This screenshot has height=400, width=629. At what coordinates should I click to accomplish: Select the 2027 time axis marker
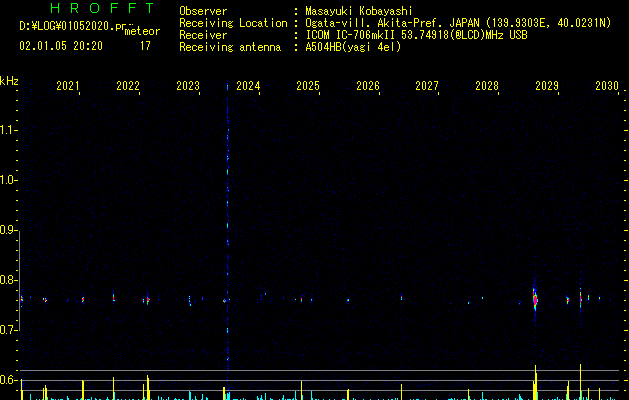(x=427, y=86)
